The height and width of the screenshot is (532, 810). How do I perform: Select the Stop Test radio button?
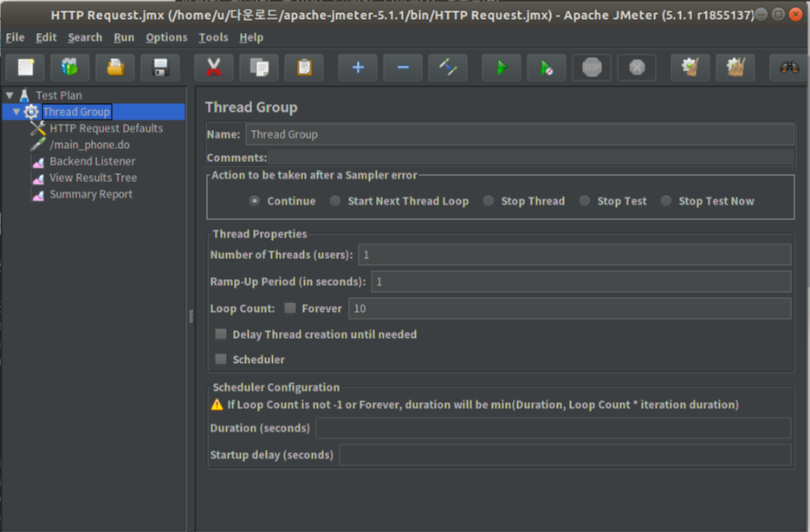click(x=585, y=201)
